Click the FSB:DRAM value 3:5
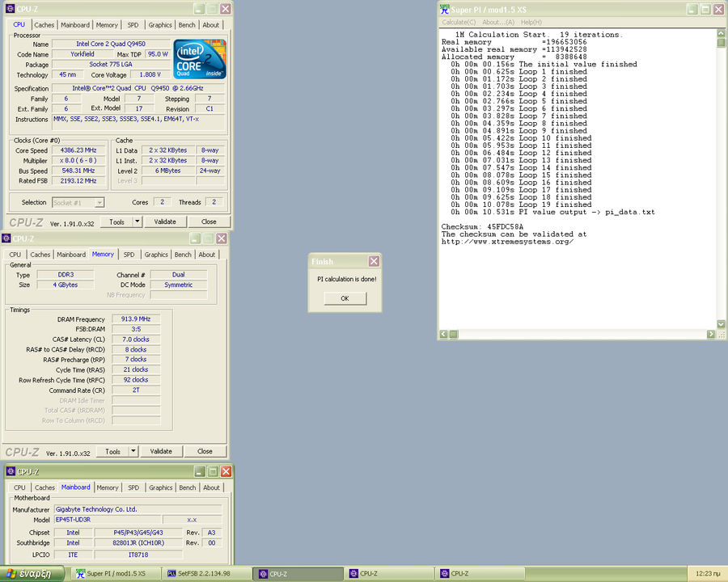Screen dimensions: 728x582 (x=136, y=329)
